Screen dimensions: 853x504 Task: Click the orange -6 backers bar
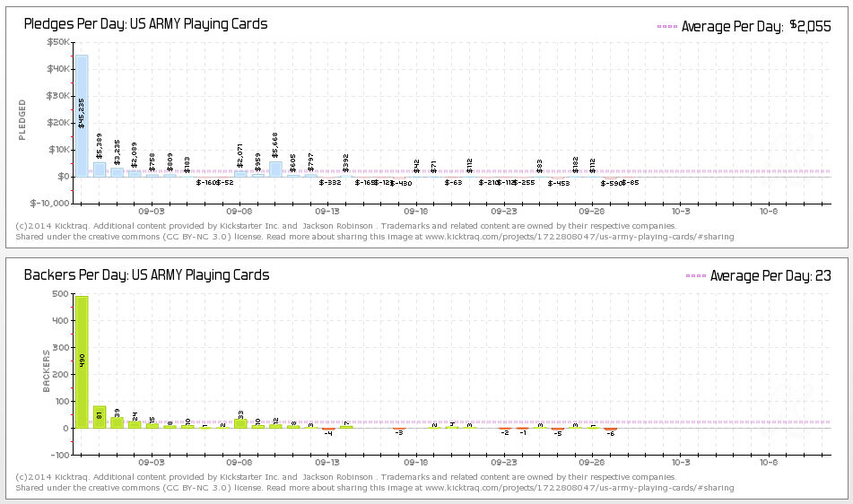(610, 430)
